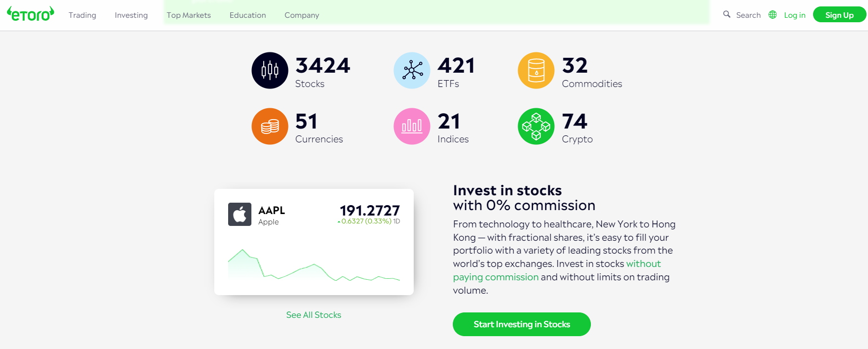The height and width of the screenshot is (349, 868).
Task: Click the eToro logo
Action: [31, 14]
